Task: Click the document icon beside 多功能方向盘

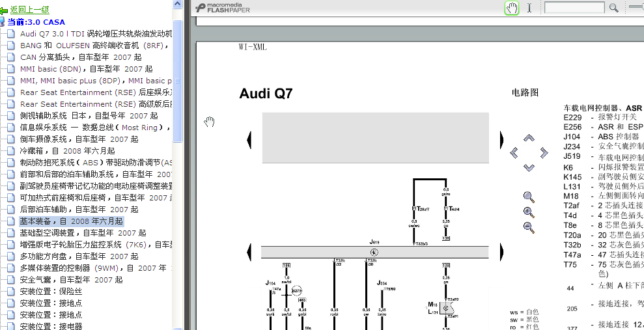Action: (11, 256)
